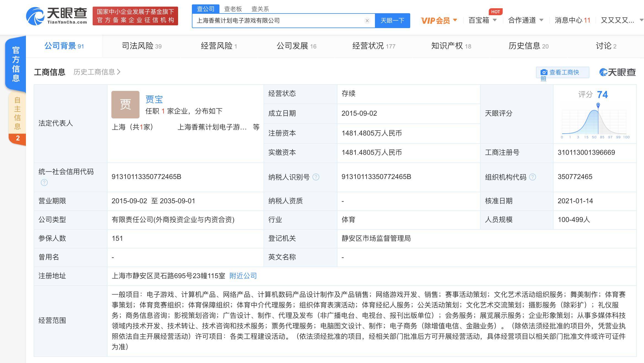Switch to 司法风险 tab
644x363 pixels.
point(142,46)
